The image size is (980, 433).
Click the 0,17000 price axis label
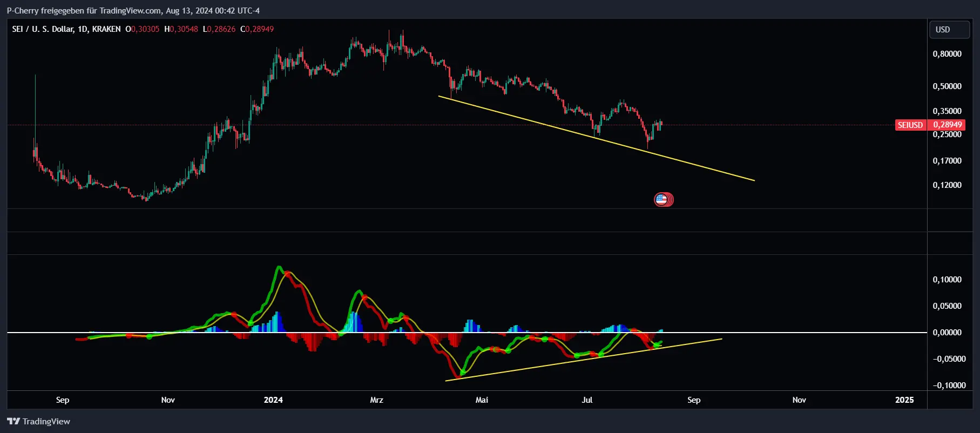947,161
